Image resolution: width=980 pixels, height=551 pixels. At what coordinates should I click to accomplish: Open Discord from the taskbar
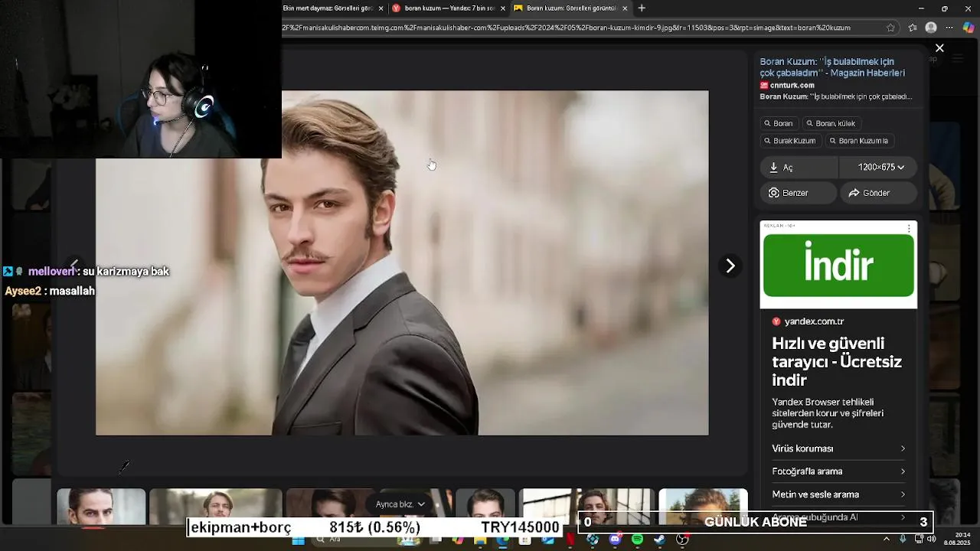pos(615,540)
